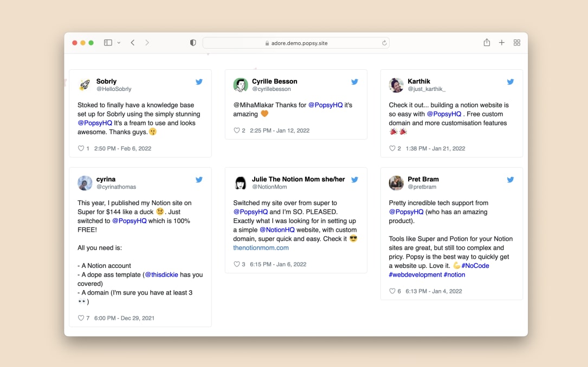Open Karthik's profile avatar
This screenshot has width=588, height=367.
click(396, 85)
